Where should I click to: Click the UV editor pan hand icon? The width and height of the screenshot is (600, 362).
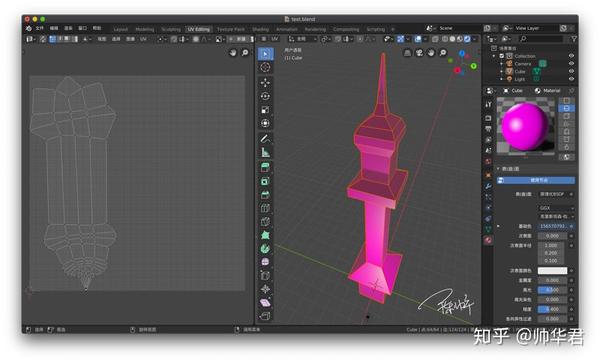coord(233,53)
